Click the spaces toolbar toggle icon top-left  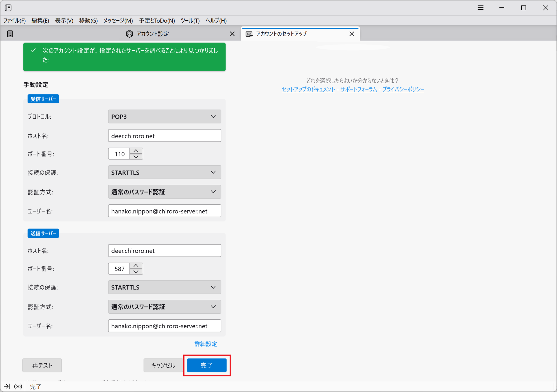click(x=8, y=8)
